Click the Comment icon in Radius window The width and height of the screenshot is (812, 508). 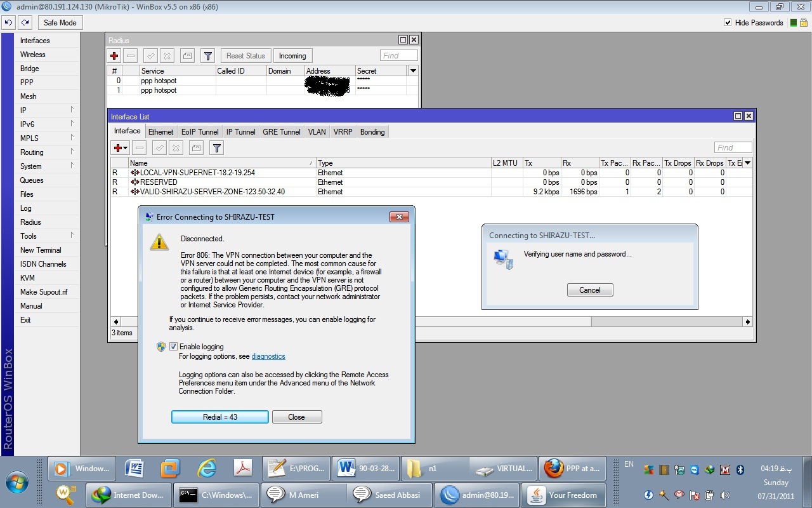pyautogui.click(x=187, y=56)
